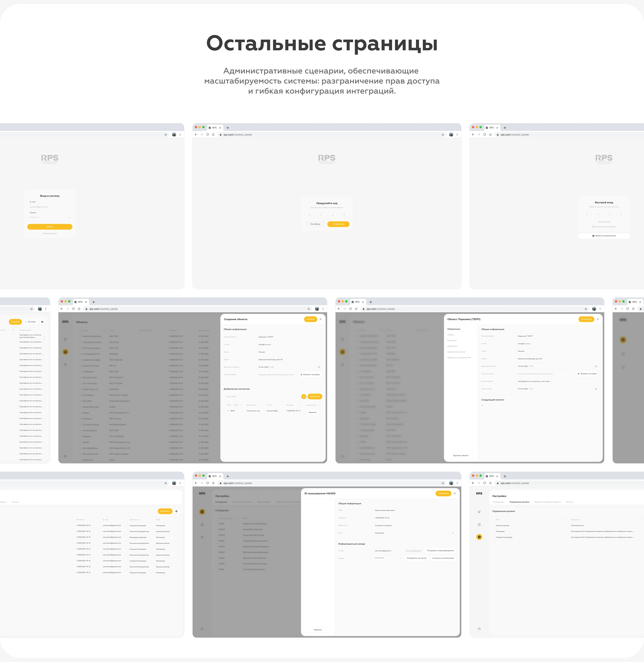Reload the page in the Придумайте код browser window

pyautogui.click(x=207, y=135)
